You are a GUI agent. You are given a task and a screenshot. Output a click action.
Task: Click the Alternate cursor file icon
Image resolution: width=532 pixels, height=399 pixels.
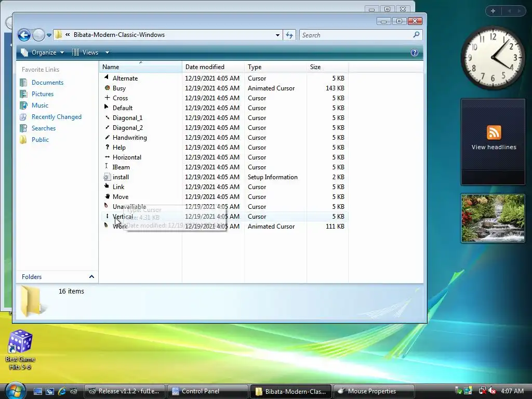point(107,78)
